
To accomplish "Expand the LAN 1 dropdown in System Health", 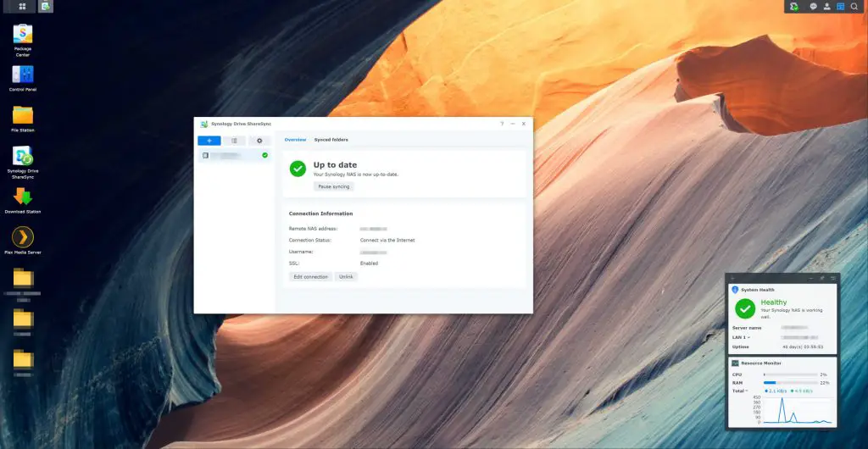I will (741, 337).
